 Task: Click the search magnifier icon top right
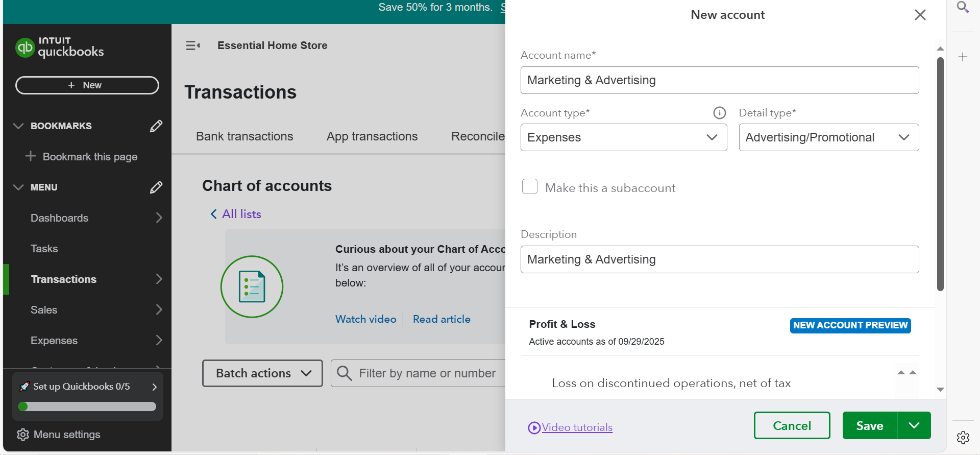click(963, 8)
